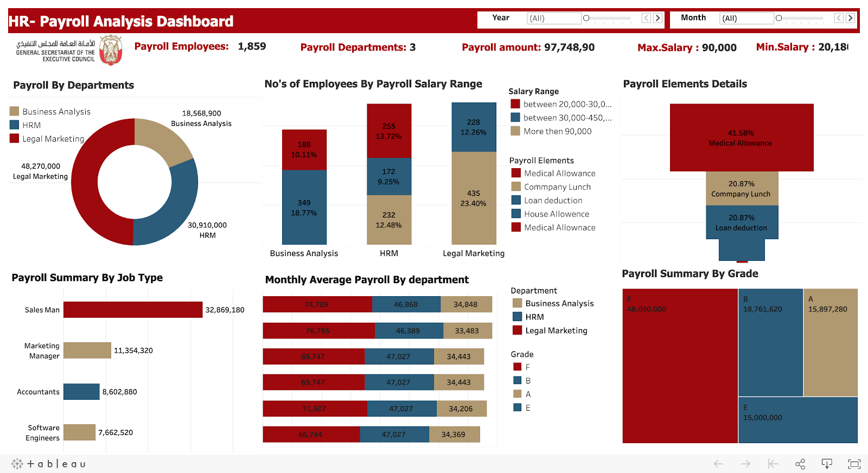The height and width of the screenshot is (473, 868).
Task: Click Legal Marketing segment labeled 435
Action: coord(474,198)
